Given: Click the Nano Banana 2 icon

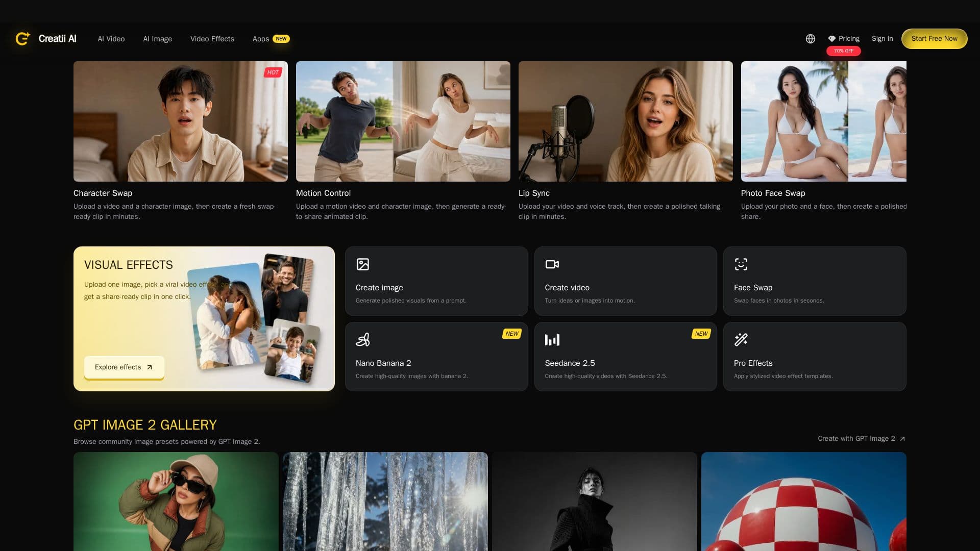Looking at the screenshot, I should [362, 340].
